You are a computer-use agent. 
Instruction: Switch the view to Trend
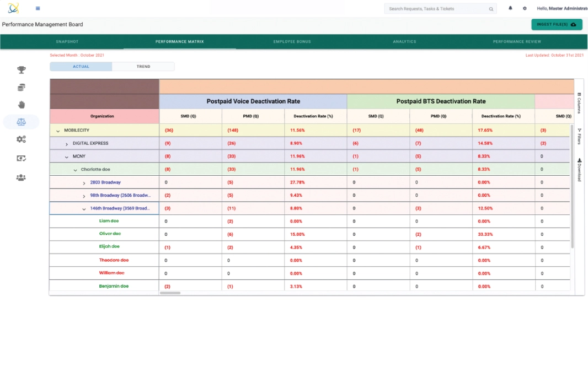[x=143, y=67]
